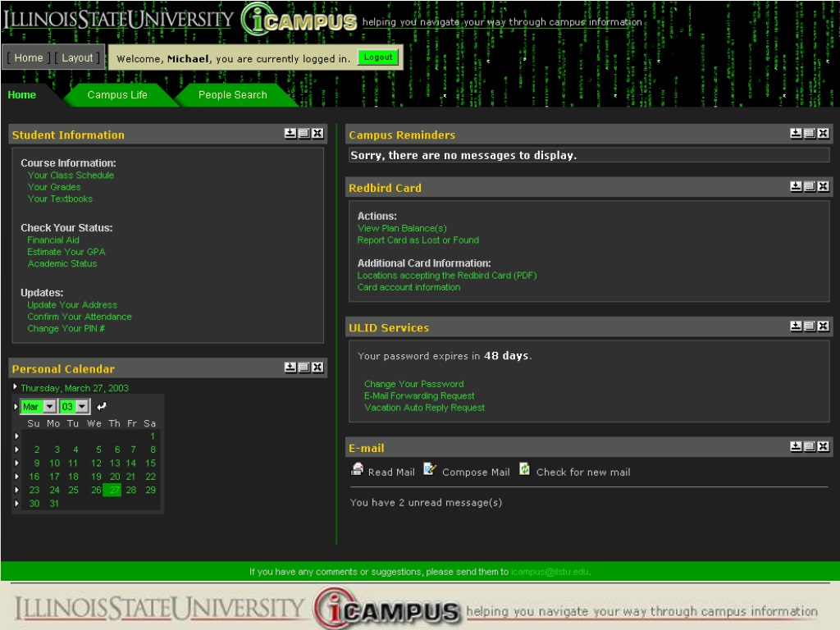Click Report Card as Lost or Found
This screenshot has width=840, height=630.
point(418,240)
